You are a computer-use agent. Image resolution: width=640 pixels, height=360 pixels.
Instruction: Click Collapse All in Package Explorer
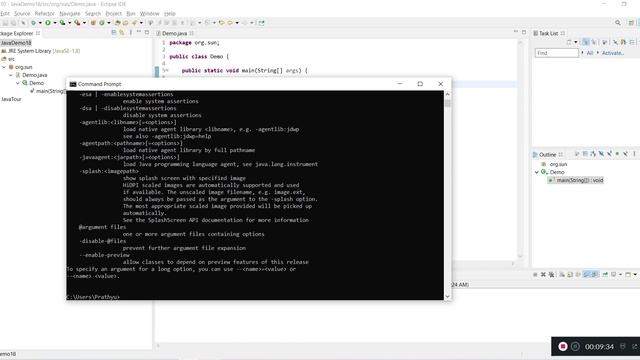coord(114,33)
